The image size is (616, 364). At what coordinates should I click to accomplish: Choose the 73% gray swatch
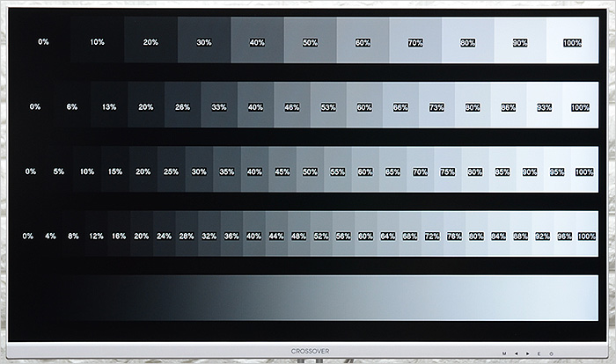coord(436,106)
